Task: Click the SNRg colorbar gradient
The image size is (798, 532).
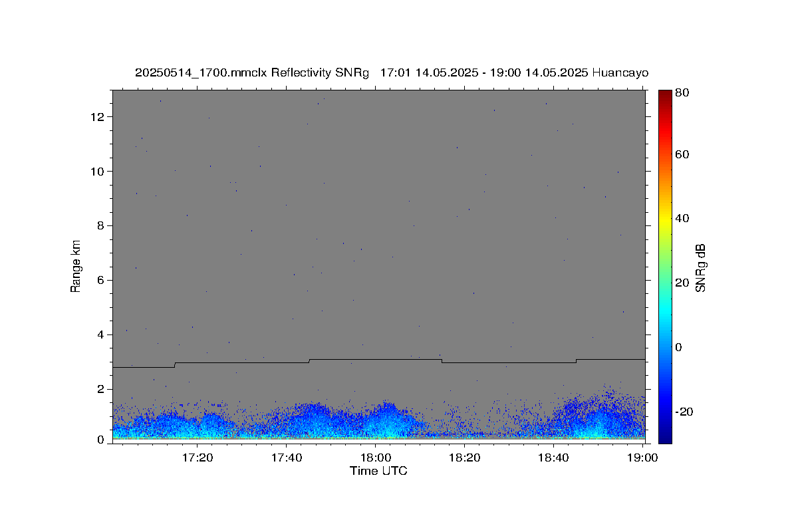Action: coord(665,266)
